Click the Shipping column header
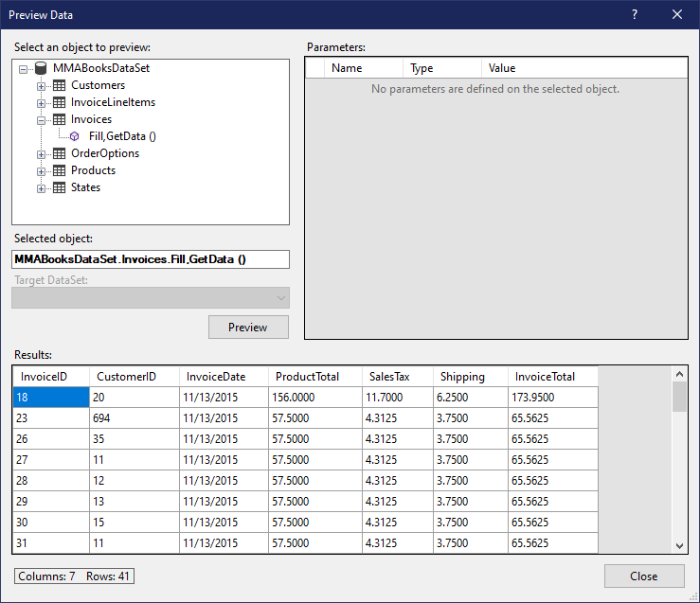The height and width of the screenshot is (603, 700). pos(471,377)
